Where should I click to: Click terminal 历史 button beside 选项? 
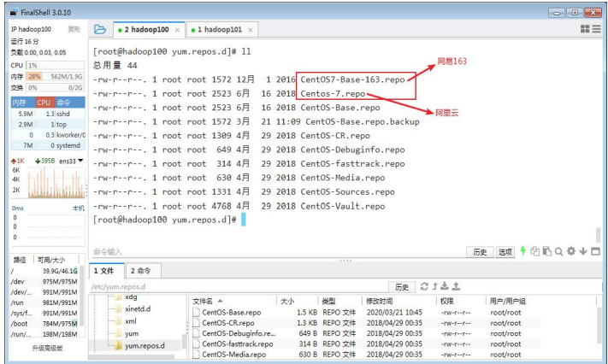(480, 252)
